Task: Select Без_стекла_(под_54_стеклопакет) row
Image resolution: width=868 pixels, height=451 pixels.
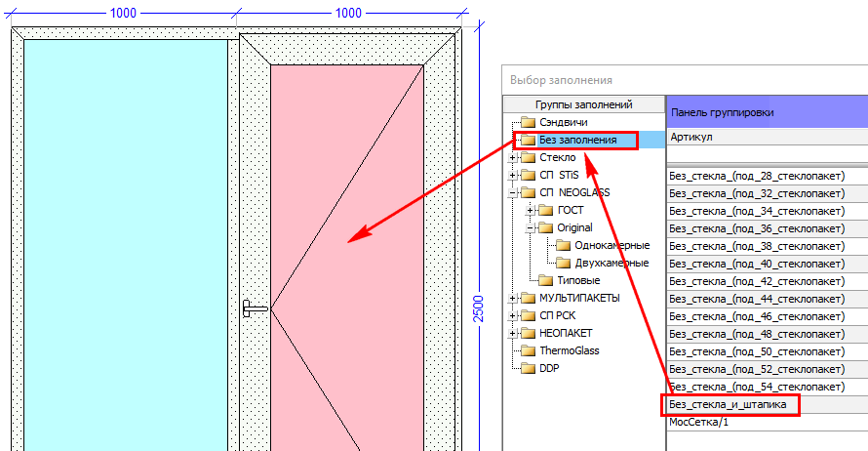Action: pos(767,387)
